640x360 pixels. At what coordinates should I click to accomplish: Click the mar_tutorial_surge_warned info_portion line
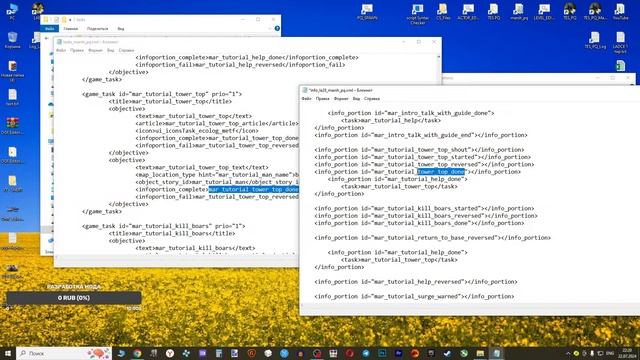(x=414, y=296)
